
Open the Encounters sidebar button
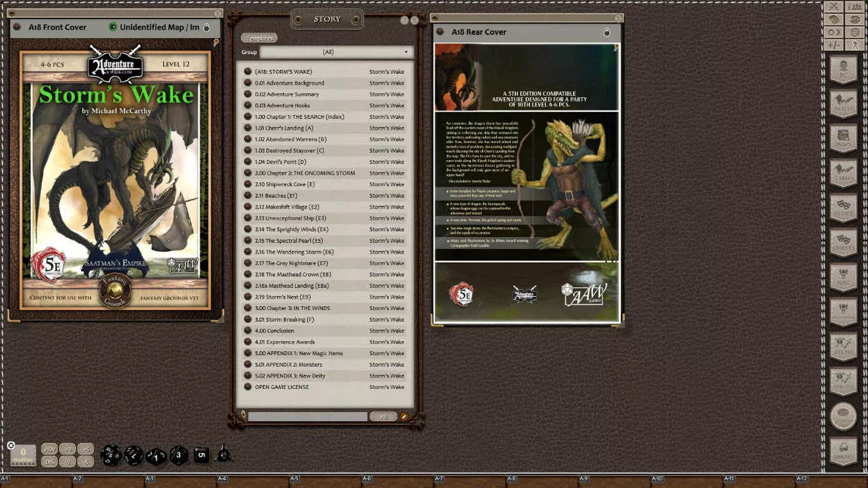click(844, 311)
